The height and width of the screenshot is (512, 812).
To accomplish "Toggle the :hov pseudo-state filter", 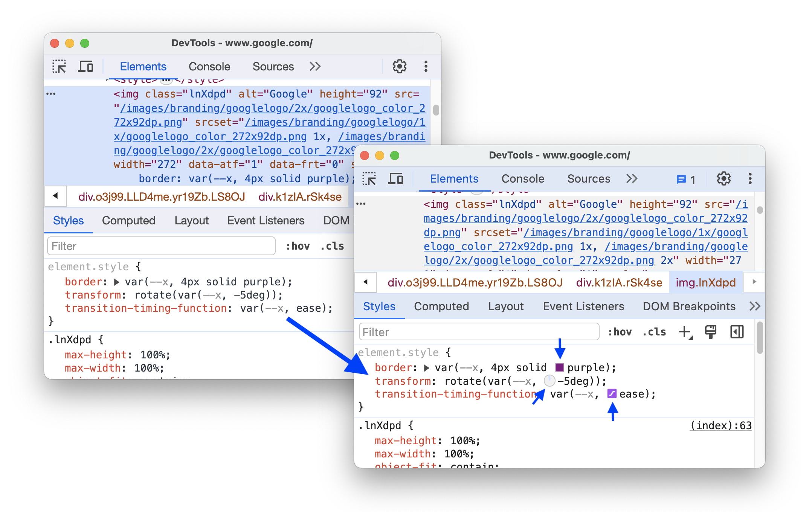I will 621,332.
